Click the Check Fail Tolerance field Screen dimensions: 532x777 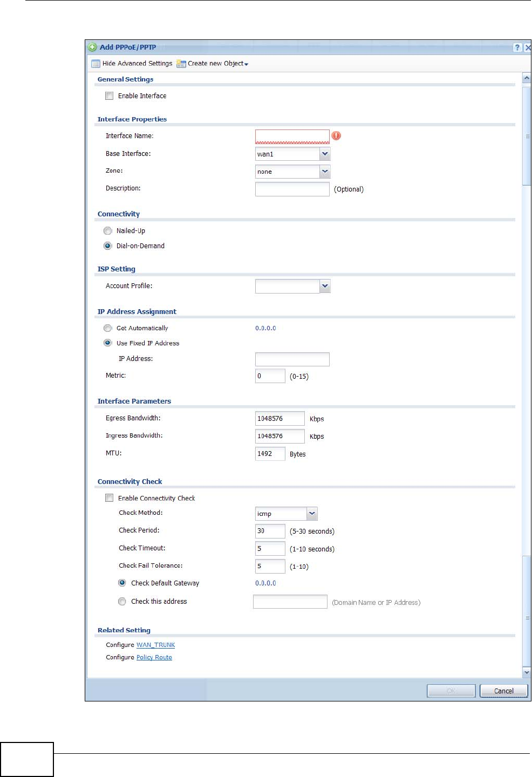270,566
